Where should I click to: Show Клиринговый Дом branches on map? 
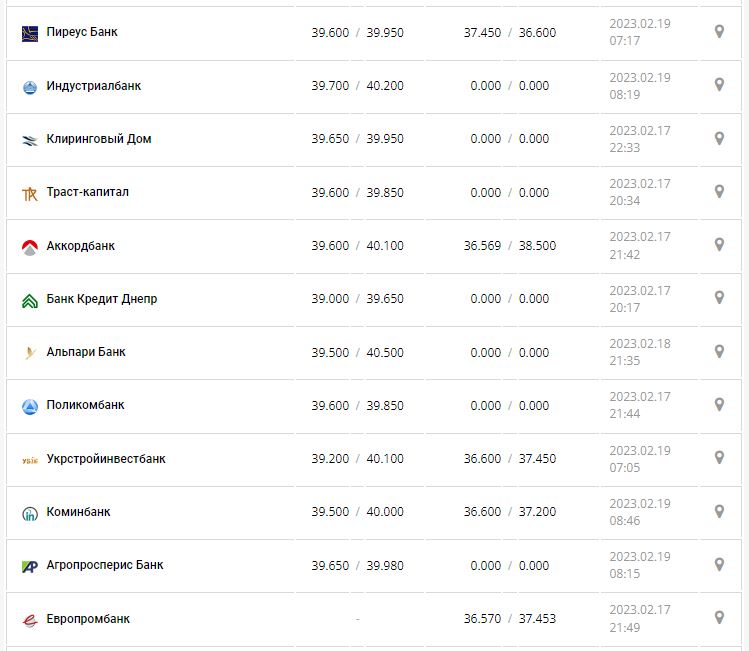point(719,138)
